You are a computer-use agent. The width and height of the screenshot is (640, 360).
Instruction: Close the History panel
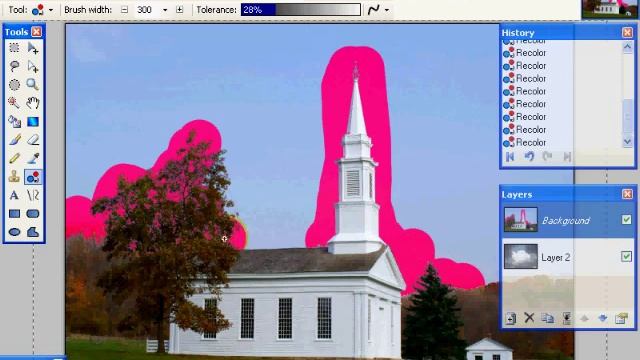coord(627,33)
